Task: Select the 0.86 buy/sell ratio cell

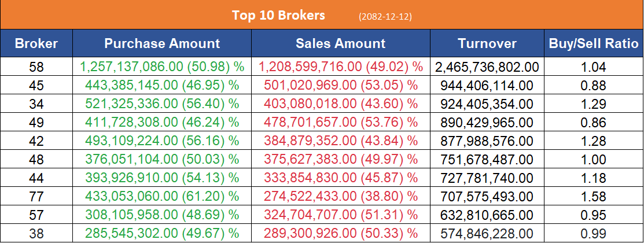Action: coord(594,123)
